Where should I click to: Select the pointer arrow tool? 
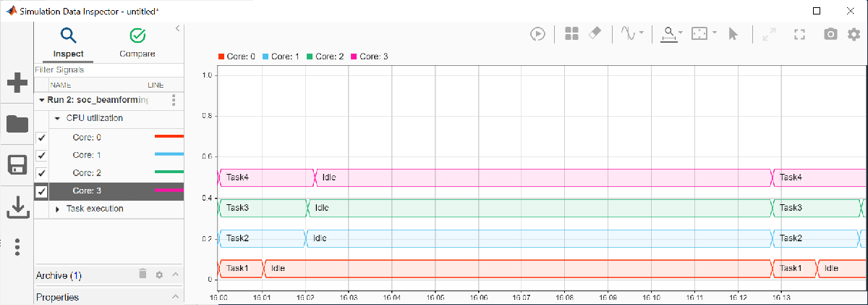pos(733,34)
